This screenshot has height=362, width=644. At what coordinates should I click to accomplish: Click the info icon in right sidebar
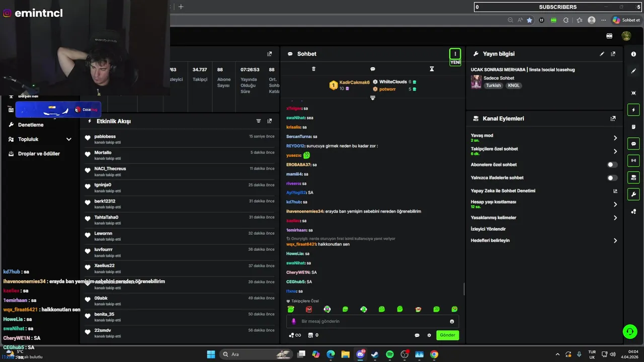click(633, 54)
